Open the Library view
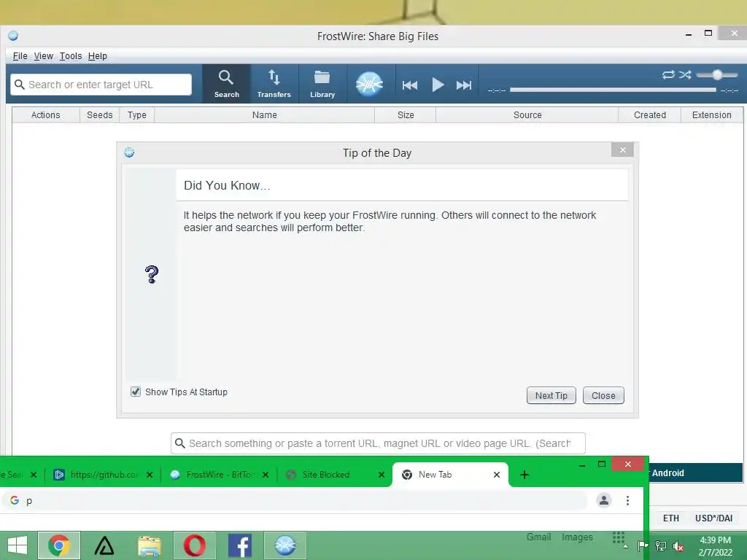The height and width of the screenshot is (560, 747). pos(322,84)
